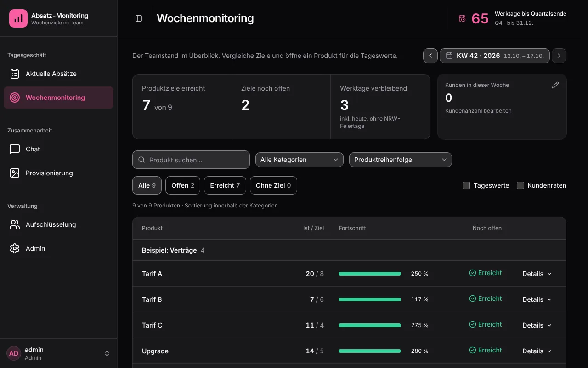588x368 pixels.
Task: Expand Details for Tarif C
Action: click(x=537, y=325)
